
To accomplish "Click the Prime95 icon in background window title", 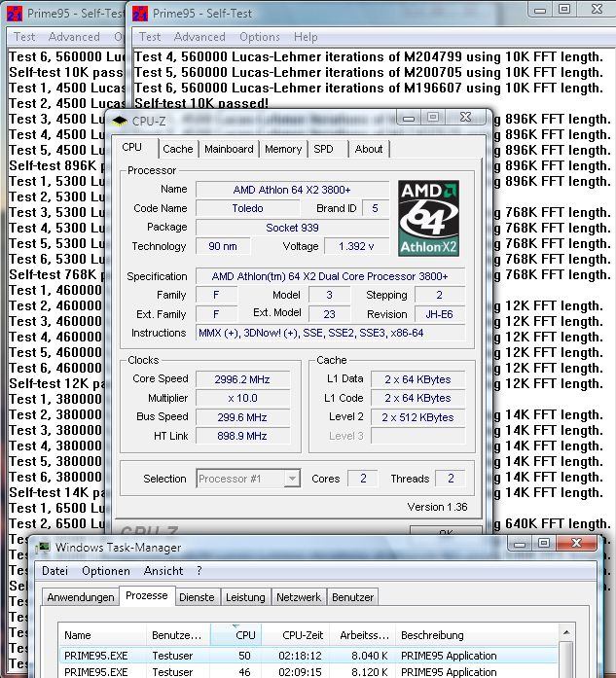I will pyautogui.click(x=15, y=14).
